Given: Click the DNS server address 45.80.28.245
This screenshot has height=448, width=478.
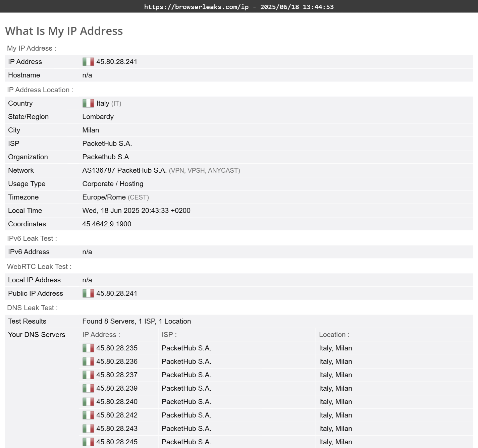Looking at the screenshot, I should point(117,442).
